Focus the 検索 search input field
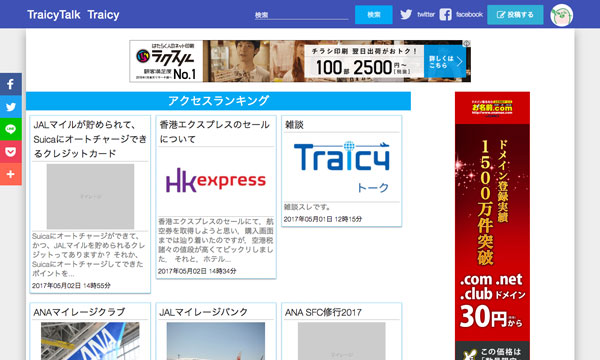The width and height of the screenshot is (600, 360). click(x=302, y=15)
